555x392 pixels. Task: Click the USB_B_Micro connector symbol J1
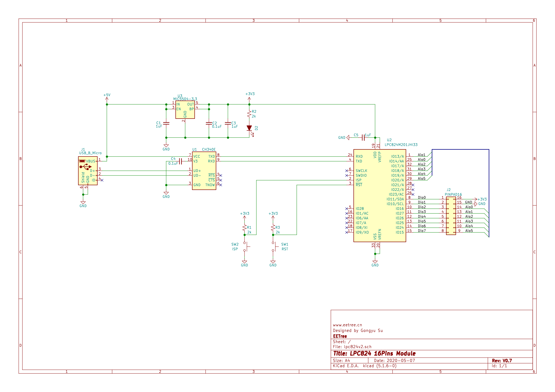click(88, 171)
